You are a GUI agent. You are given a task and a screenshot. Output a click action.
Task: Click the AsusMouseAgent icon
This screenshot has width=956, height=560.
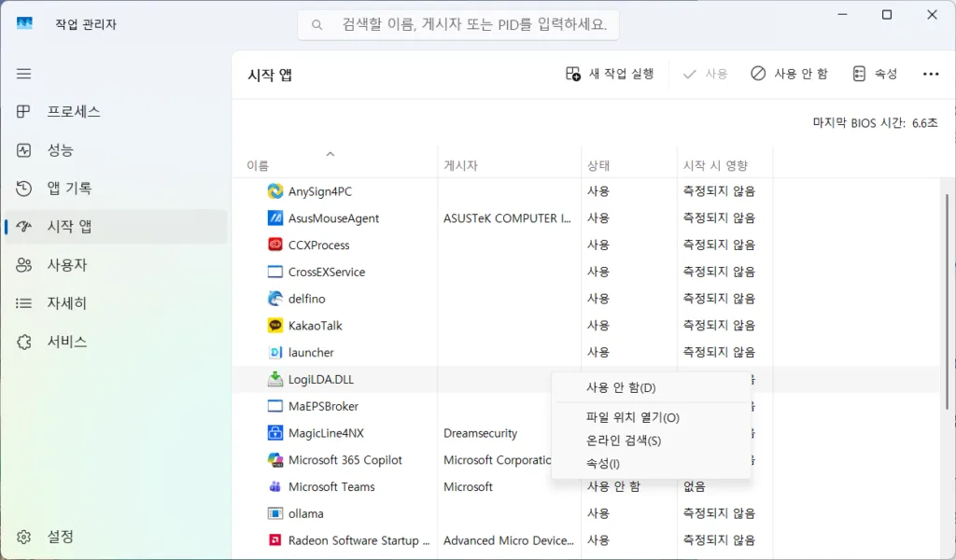click(x=275, y=218)
